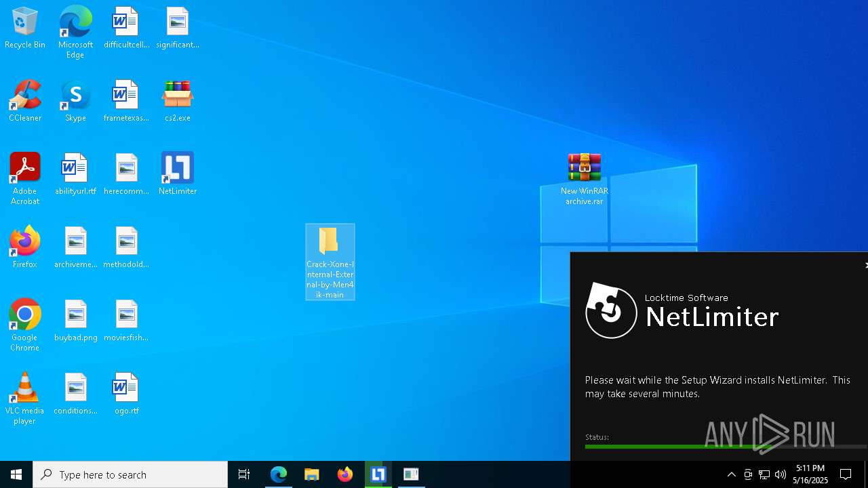Open the Recycle Bin desktop icon

click(x=25, y=28)
